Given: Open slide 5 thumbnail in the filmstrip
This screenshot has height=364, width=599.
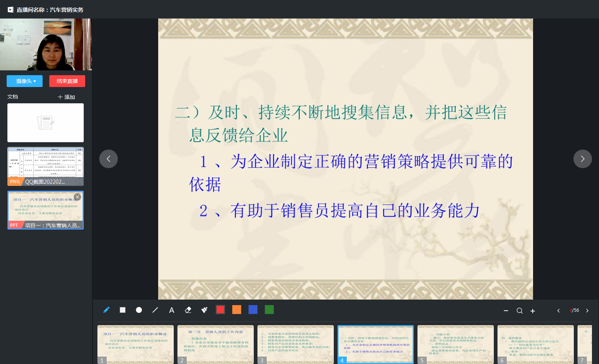Looking at the screenshot, I should point(455,344).
